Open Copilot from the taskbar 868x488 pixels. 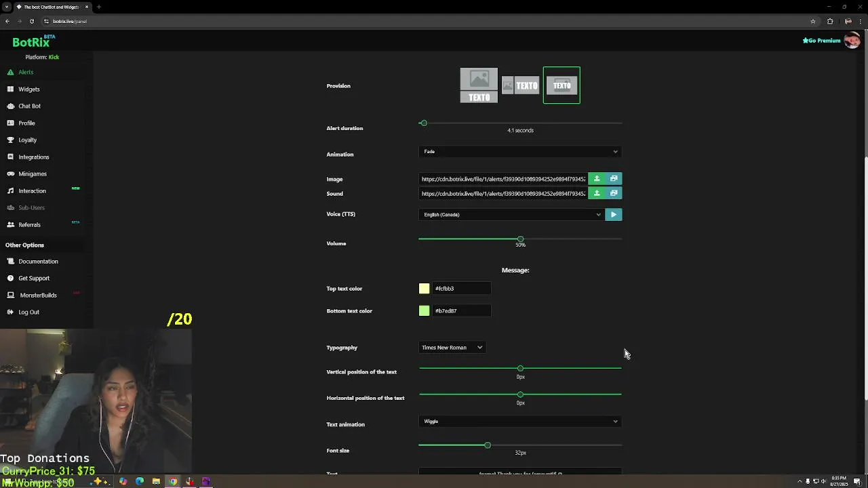tap(123, 482)
